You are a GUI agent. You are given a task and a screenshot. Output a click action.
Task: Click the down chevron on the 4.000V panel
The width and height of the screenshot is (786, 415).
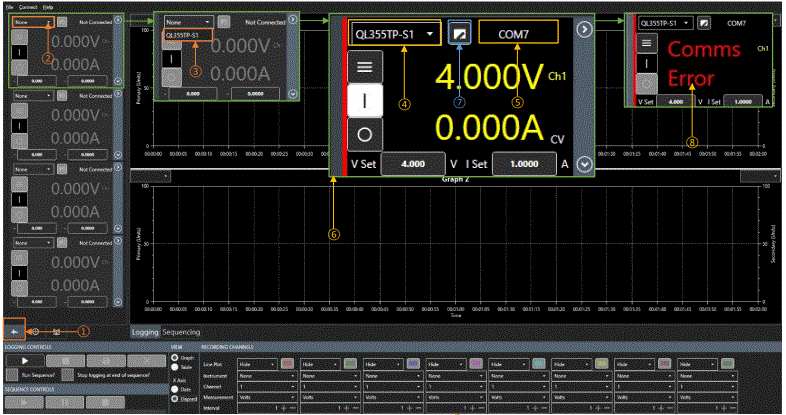tap(584, 164)
